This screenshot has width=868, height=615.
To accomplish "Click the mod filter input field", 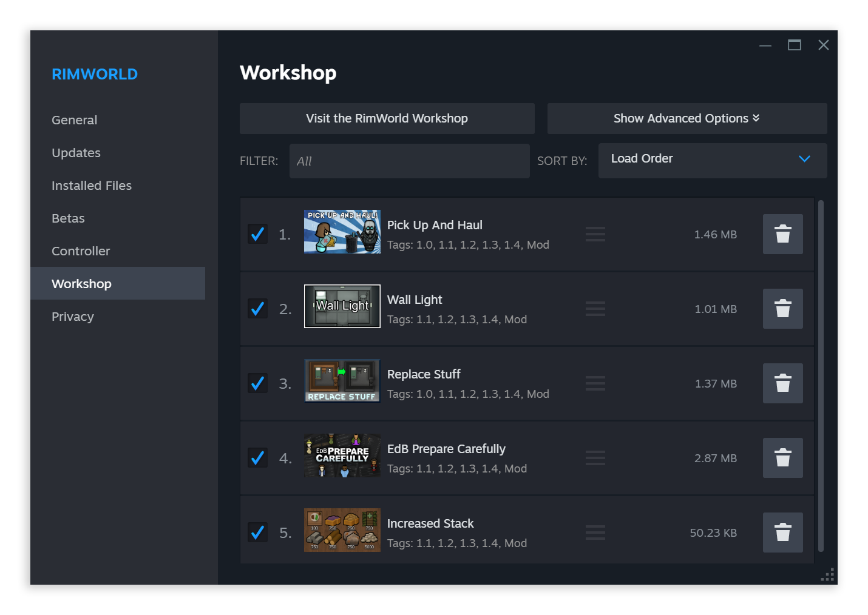I will coord(409,161).
